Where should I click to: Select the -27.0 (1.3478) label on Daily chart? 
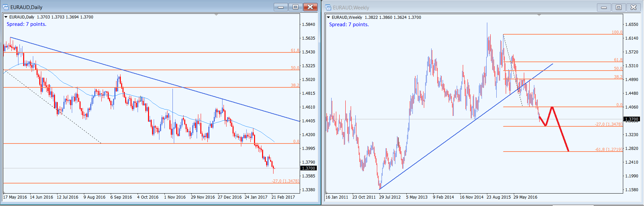click(x=286, y=181)
